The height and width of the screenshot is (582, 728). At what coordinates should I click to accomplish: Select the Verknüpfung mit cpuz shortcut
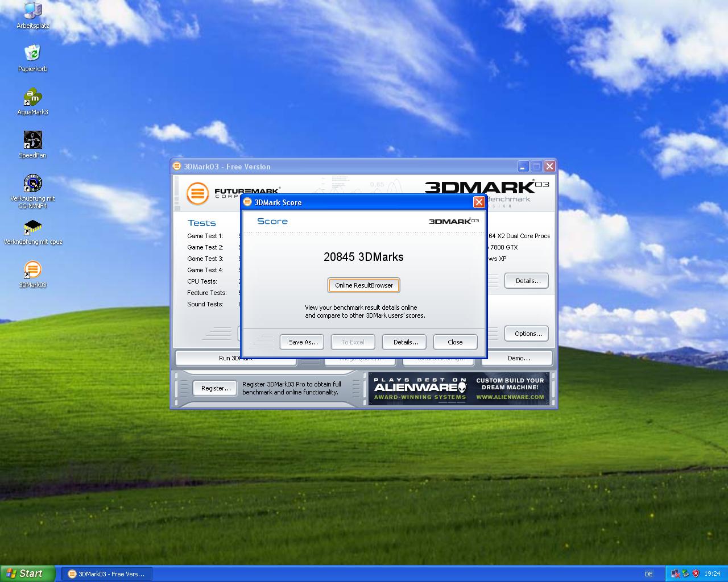pyautogui.click(x=33, y=231)
